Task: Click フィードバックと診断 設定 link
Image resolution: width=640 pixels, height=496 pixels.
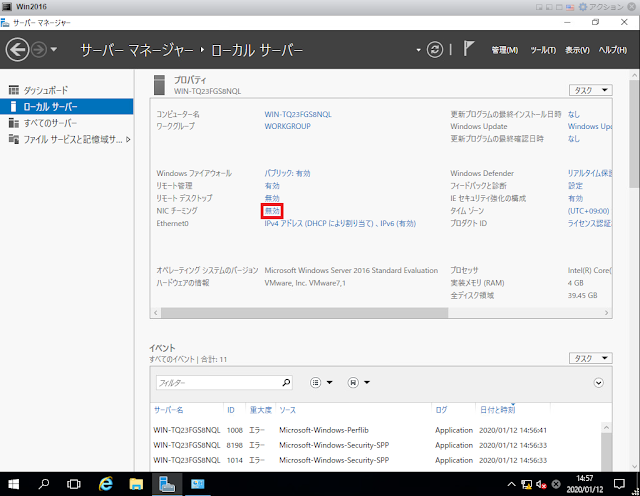Action: pyautogui.click(x=575, y=186)
